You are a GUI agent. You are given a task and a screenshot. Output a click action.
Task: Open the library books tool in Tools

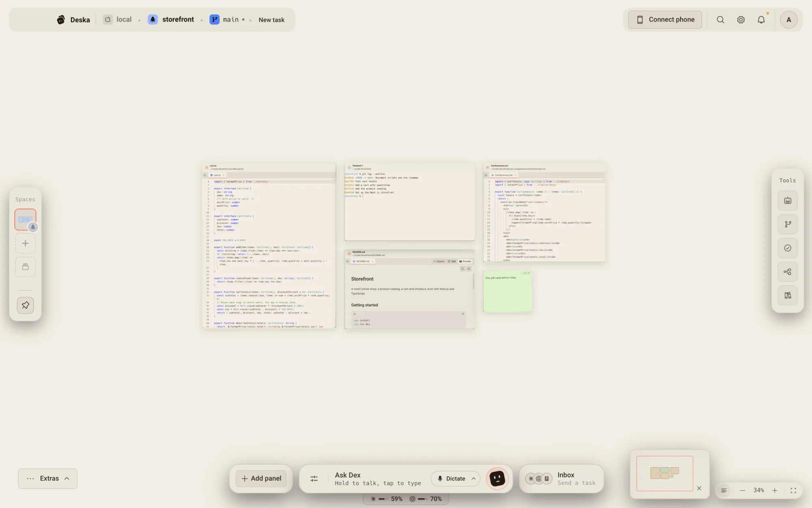pos(788,295)
